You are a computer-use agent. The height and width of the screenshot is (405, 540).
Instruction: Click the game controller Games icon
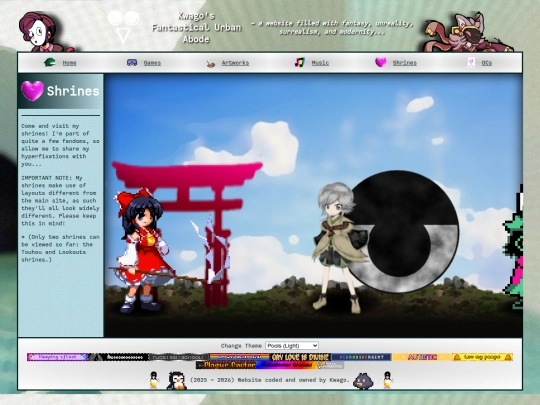(132, 62)
